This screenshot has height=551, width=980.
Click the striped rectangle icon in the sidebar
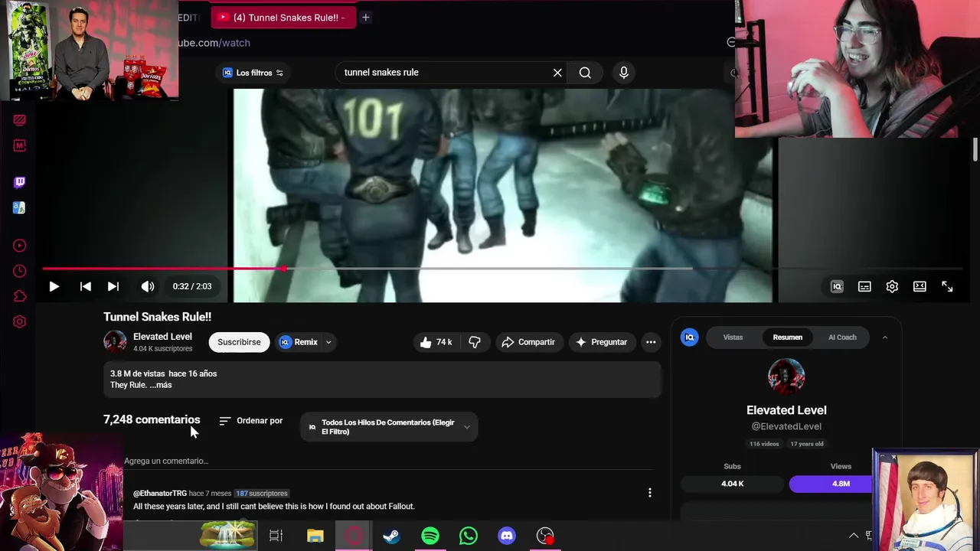point(19,120)
